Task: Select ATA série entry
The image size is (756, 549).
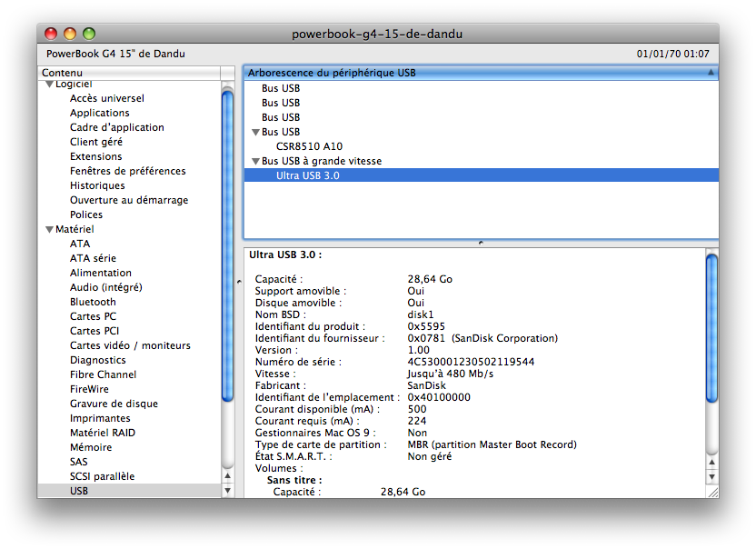Action: click(93, 258)
